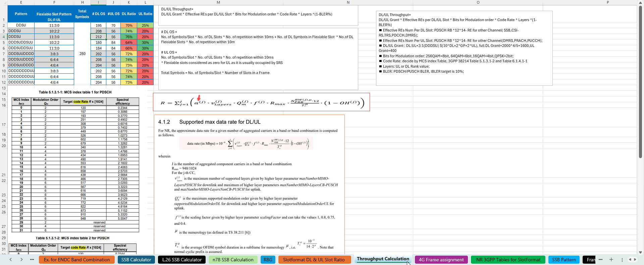Viewport: 644px width, 265px height.
Task: Click vertical scrollbar down arrow
Action: tap(640, 252)
